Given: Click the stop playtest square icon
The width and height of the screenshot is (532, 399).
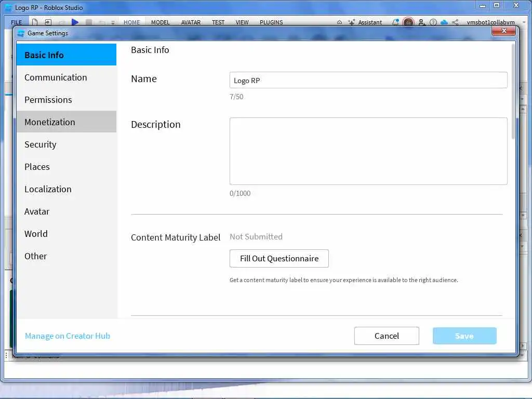Looking at the screenshot, I should tap(88, 22).
